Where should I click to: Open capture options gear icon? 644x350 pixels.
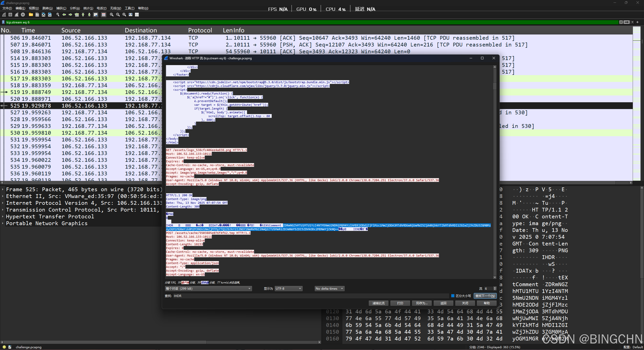pyautogui.click(x=23, y=15)
